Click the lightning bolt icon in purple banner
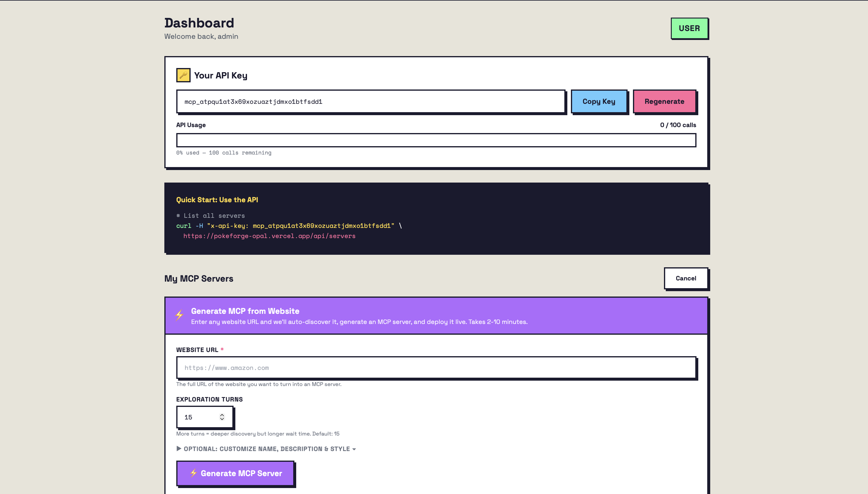This screenshot has width=868, height=494. pyautogui.click(x=180, y=315)
